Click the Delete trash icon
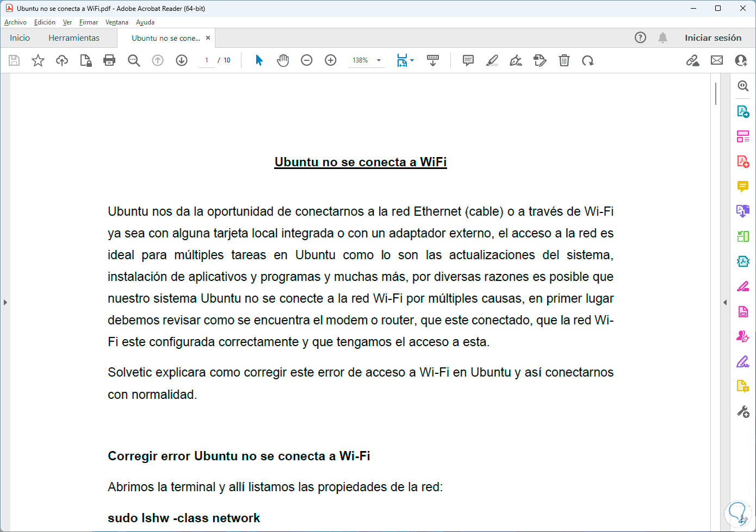The image size is (756, 532). (564, 60)
